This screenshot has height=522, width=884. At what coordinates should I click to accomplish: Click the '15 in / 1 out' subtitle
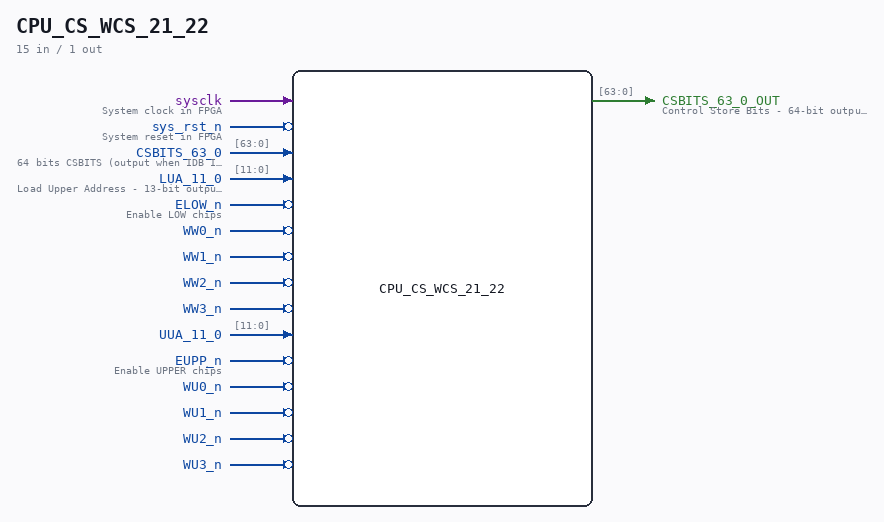tap(59, 49)
